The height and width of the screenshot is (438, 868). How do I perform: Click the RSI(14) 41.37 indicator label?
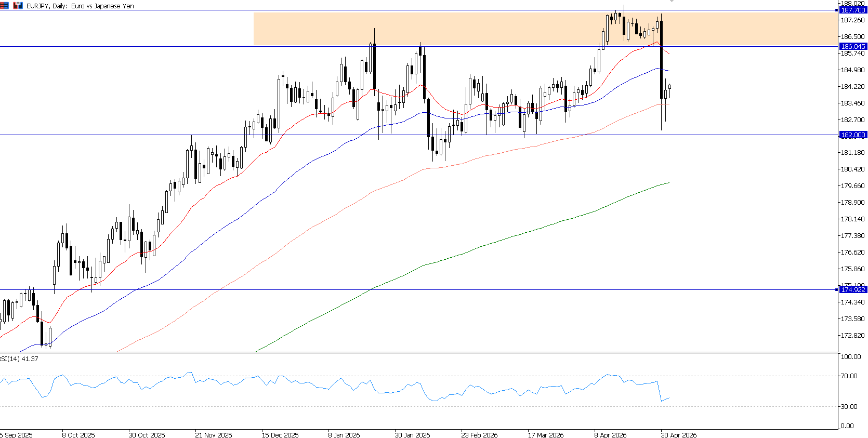19,359
